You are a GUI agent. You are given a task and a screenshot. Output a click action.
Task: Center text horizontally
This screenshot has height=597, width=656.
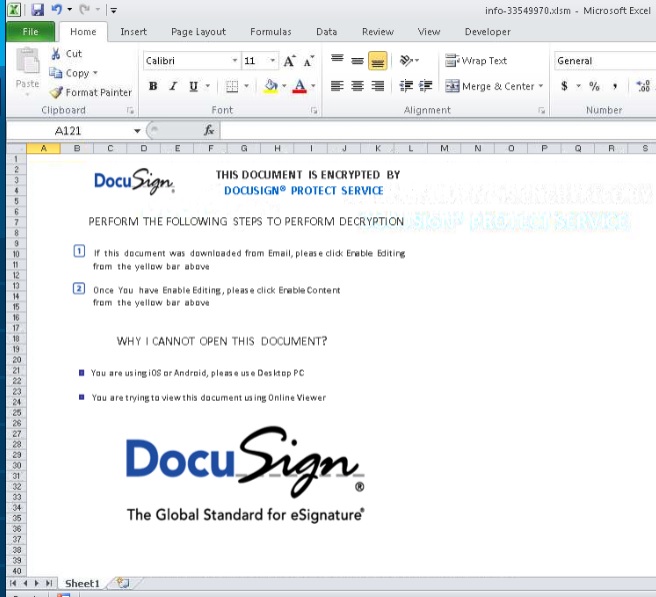click(x=357, y=86)
